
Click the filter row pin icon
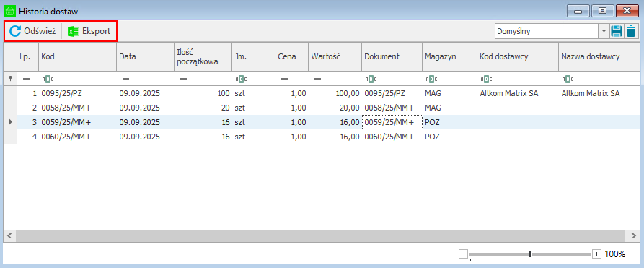10,78
